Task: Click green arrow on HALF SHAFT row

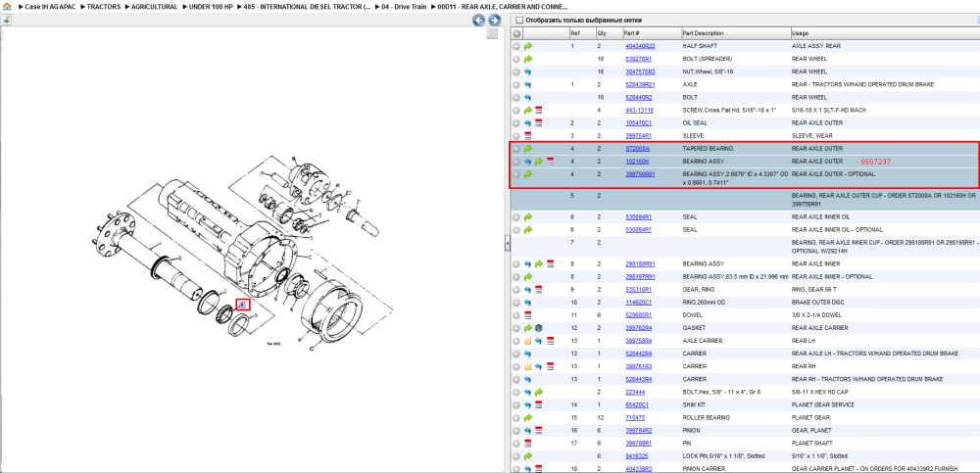Action: (x=527, y=46)
